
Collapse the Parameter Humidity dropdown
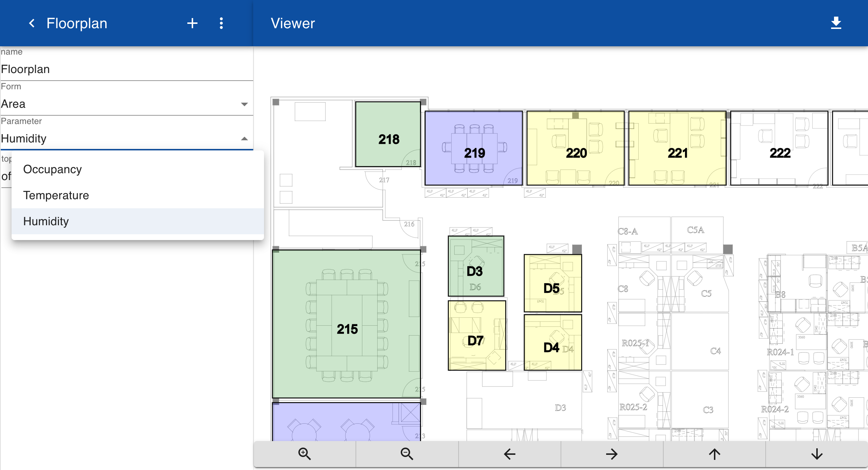(244, 139)
